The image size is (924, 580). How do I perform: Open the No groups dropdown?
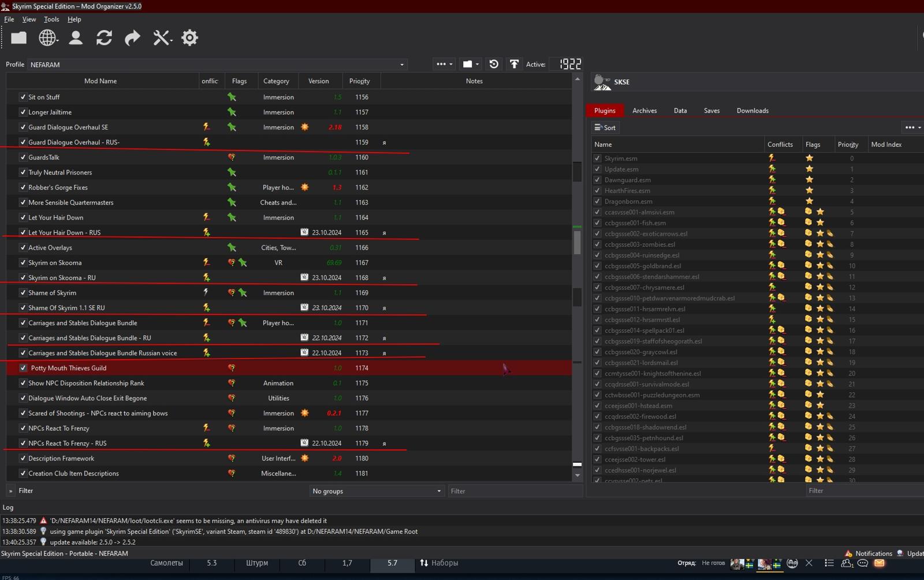377,491
